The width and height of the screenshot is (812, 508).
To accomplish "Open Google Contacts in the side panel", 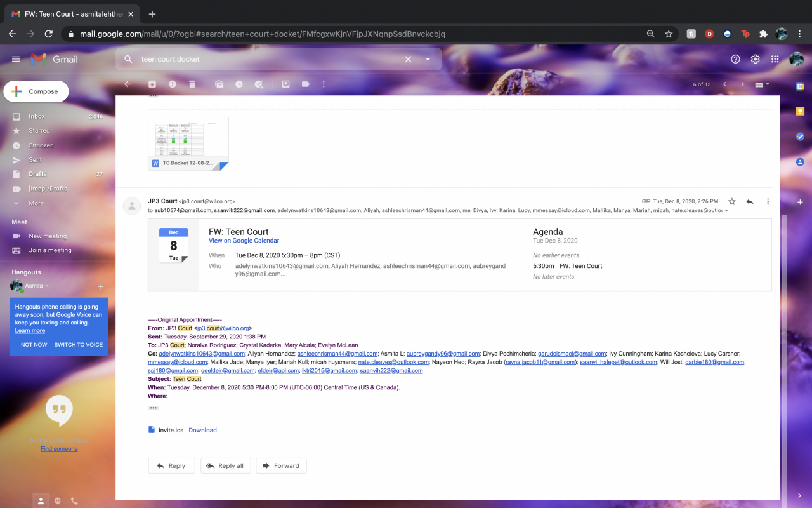I will tap(800, 162).
